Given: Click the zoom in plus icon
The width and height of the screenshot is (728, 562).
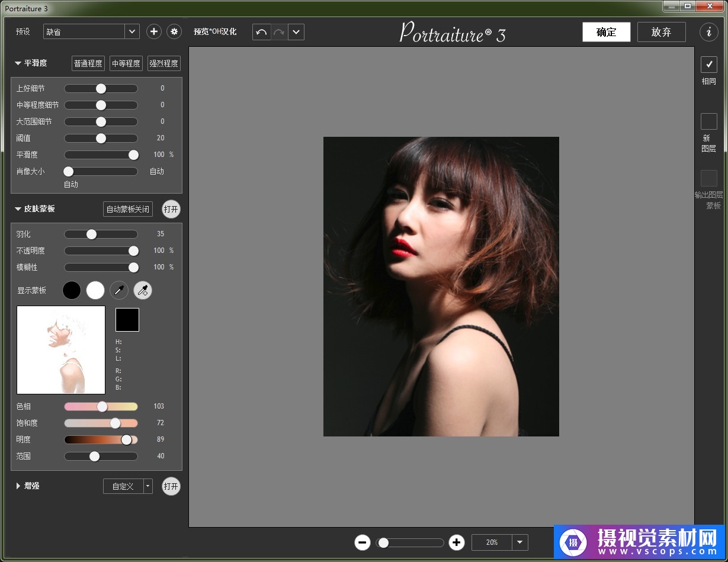Looking at the screenshot, I should coord(456,542).
